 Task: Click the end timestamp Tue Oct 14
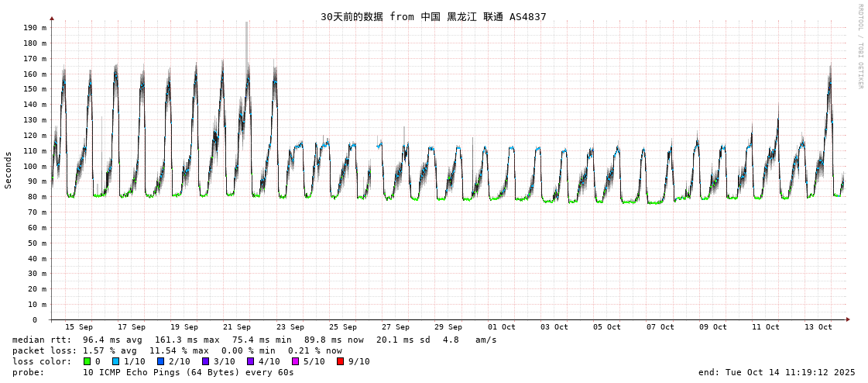(777, 372)
